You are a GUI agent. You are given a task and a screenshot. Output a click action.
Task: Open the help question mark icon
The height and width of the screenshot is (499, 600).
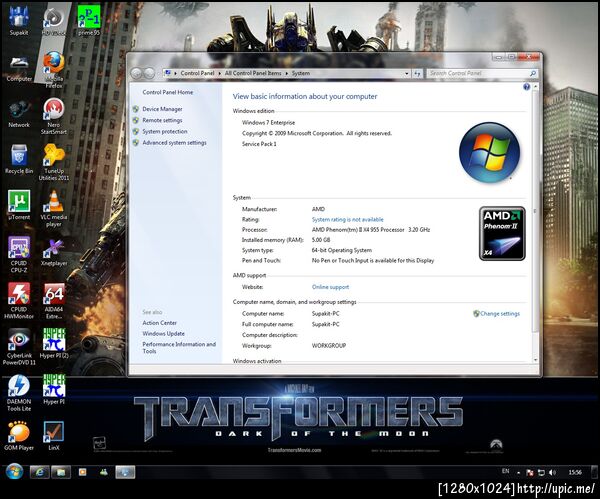(527, 87)
